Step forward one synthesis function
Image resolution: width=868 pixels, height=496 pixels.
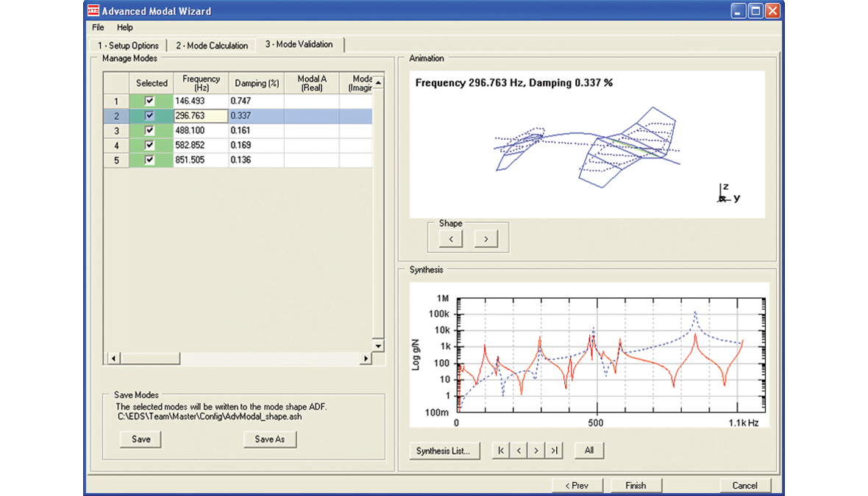point(536,450)
